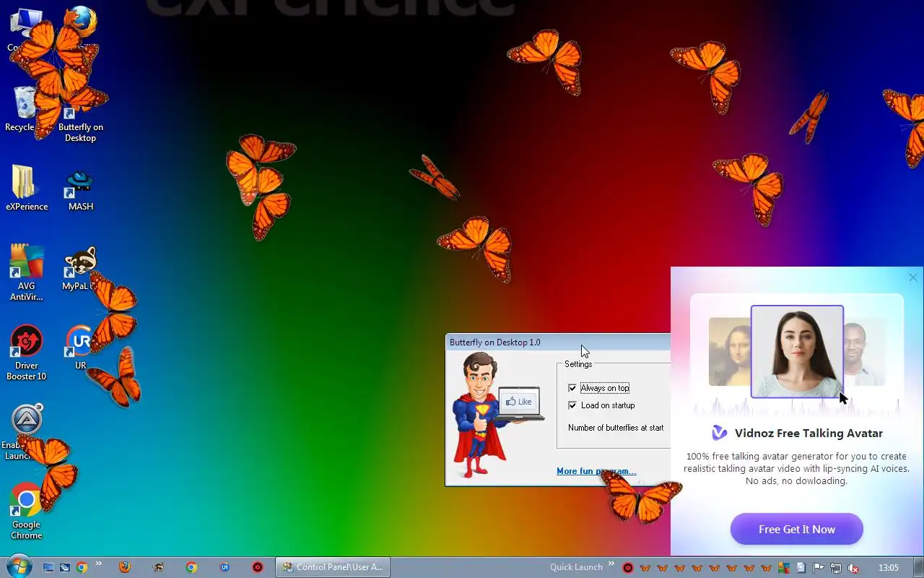Viewport: 924px width, 578px height.
Task: Switch to the Control Panel\User A... taskbar window
Action: pos(333,567)
